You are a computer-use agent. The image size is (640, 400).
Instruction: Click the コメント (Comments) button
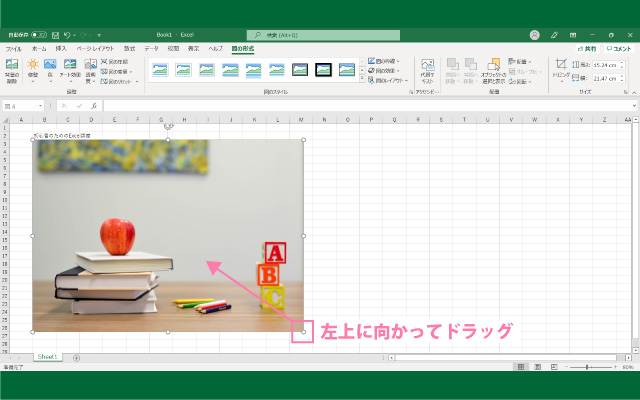(x=619, y=49)
